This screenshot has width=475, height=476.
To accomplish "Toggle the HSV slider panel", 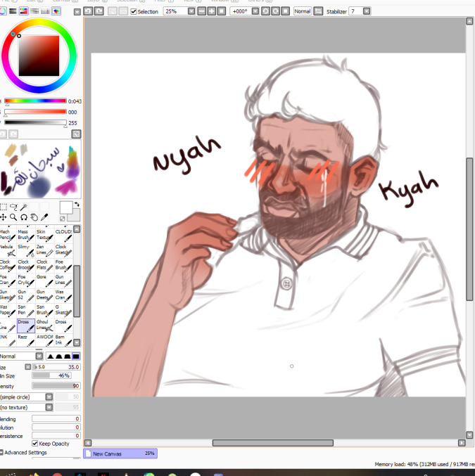I will [x=24, y=11].
